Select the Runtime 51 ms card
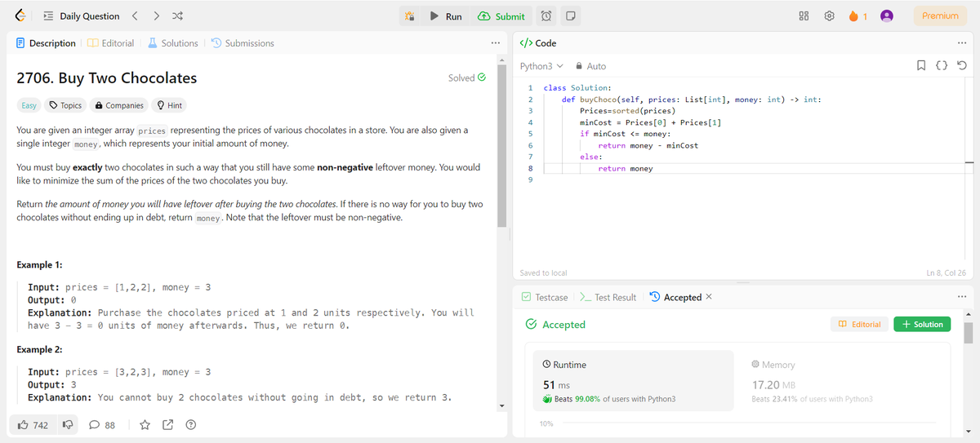This screenshot has width=980, height=443. [x=633, y=382]
